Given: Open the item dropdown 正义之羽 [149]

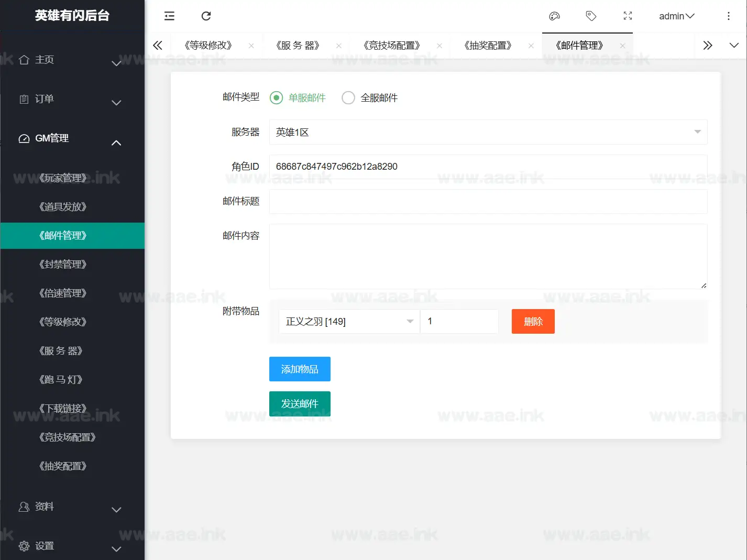Looking at the screenshot, I should click(349, 322).
